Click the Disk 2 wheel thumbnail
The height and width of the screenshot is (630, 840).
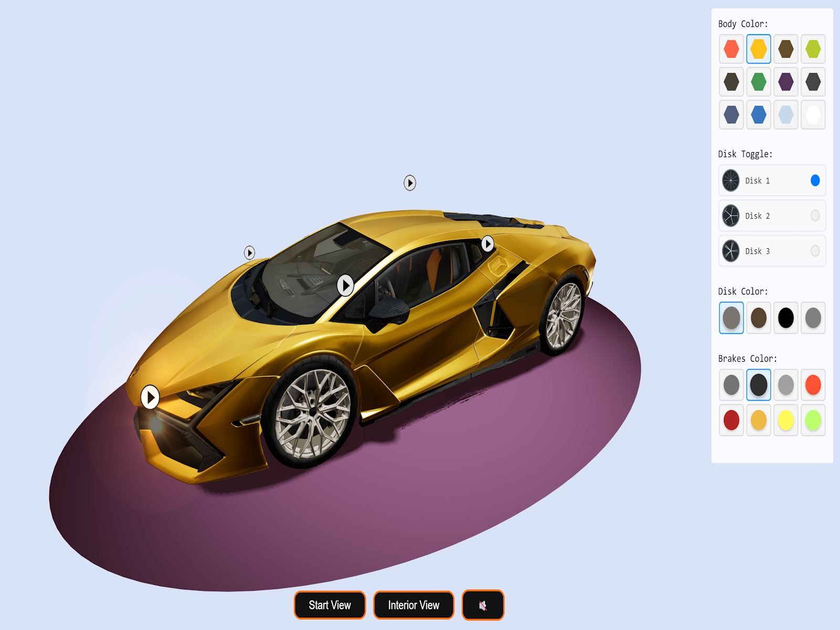pos(731,216)
